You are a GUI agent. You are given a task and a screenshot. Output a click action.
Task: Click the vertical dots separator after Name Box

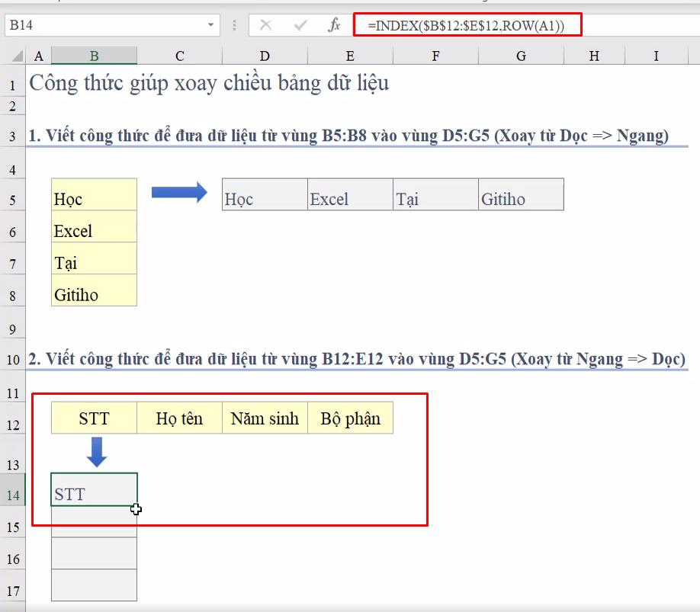tap(235, 25)
